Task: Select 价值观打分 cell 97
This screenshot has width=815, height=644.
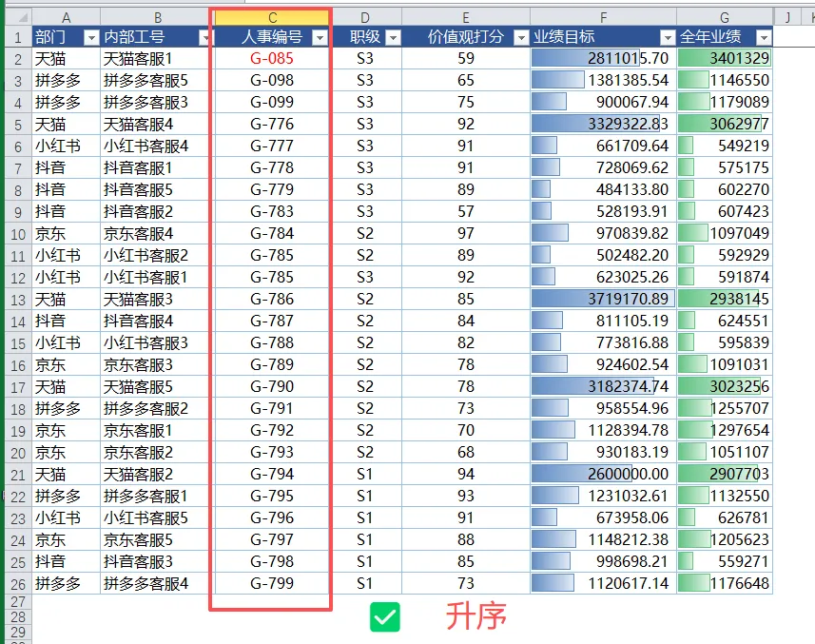Action: 466,233
